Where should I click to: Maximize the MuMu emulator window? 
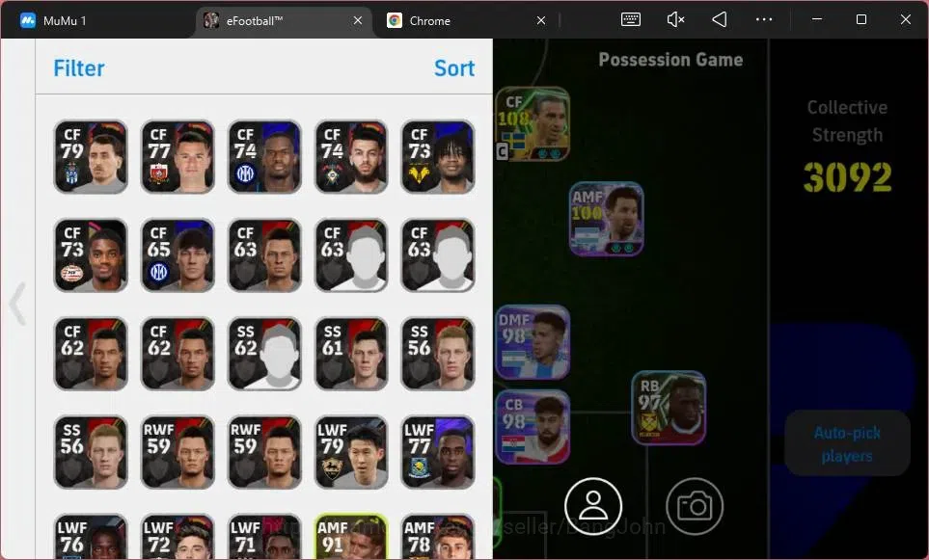[x=861, y=19]
